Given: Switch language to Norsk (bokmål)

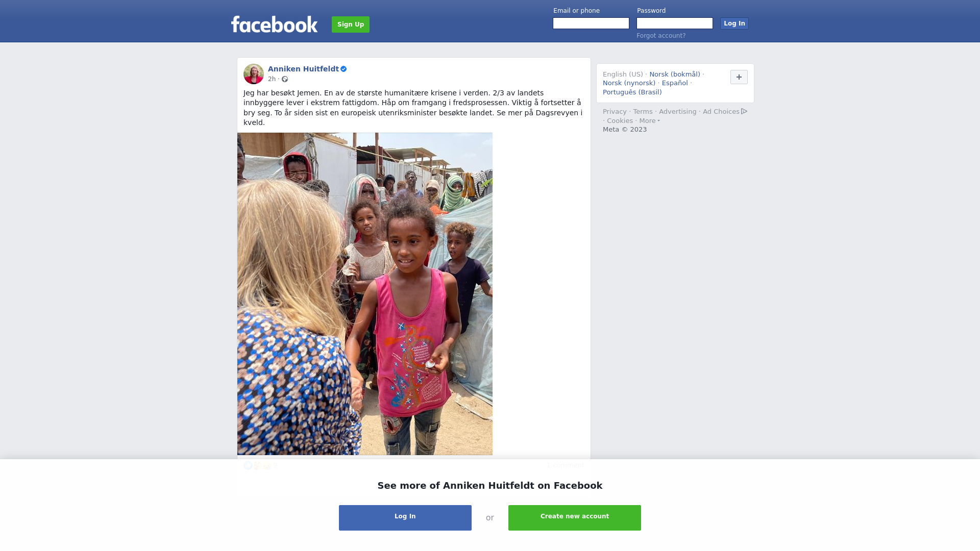Looking at the screenshot, I should click(675, 74).
